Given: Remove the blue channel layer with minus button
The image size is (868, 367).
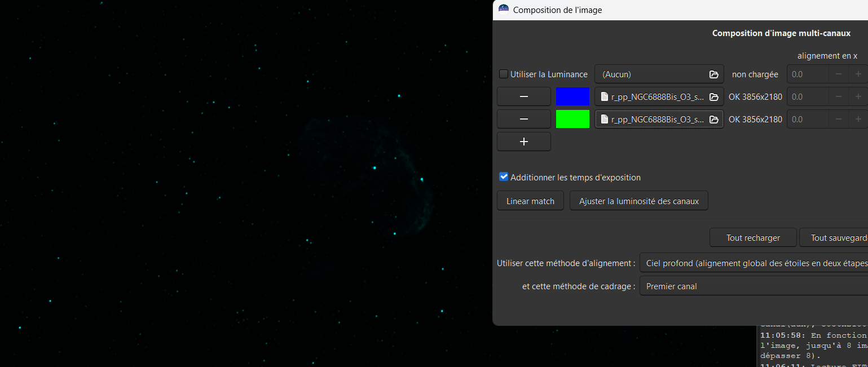Looking at the screenshot, I should [x=523, y=97].
